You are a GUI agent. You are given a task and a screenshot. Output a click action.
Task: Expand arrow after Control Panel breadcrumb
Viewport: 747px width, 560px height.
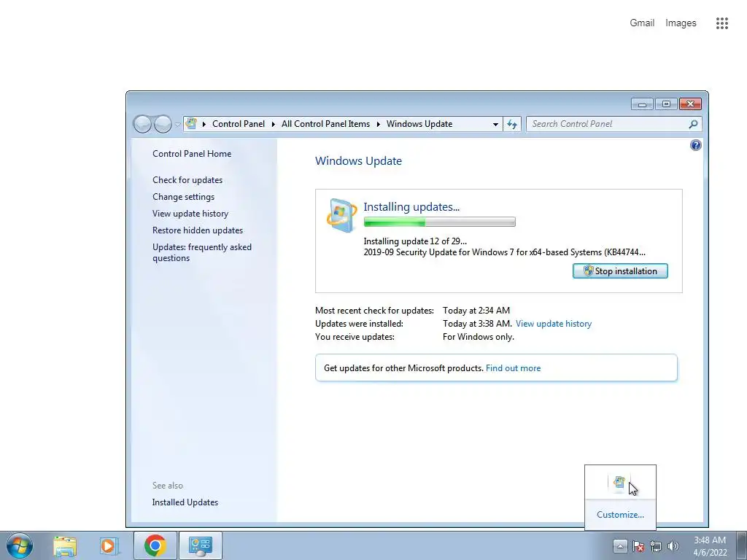click(274, 124)
